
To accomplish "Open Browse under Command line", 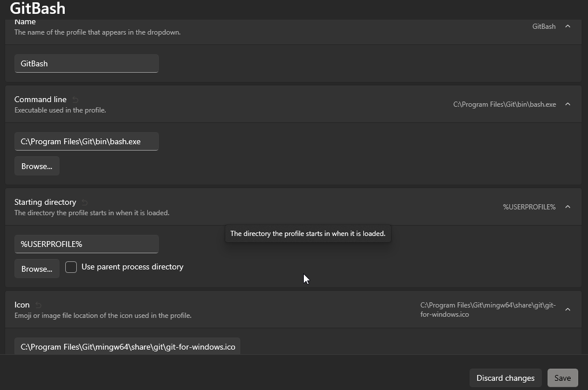I will [36, 166].
